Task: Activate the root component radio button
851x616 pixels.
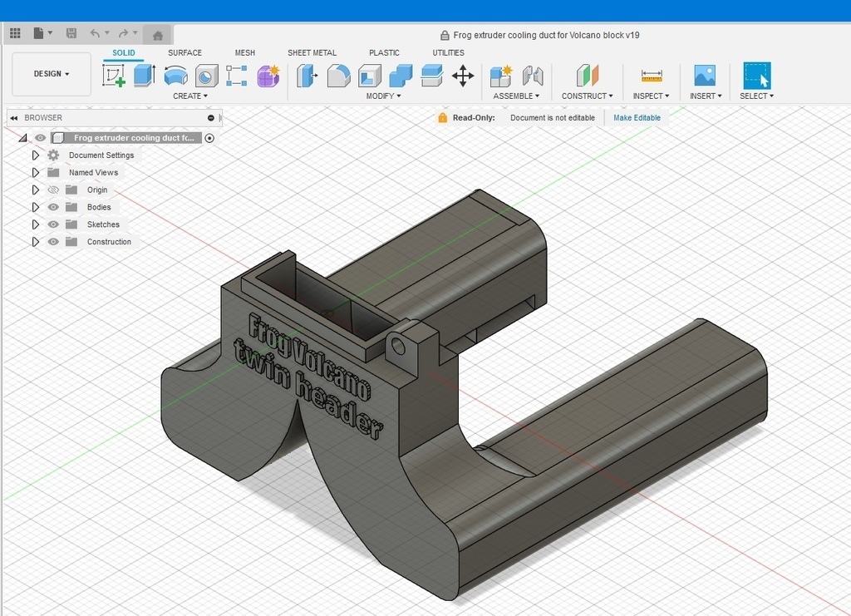Action: pyautogui.click(x=209, y=138)
